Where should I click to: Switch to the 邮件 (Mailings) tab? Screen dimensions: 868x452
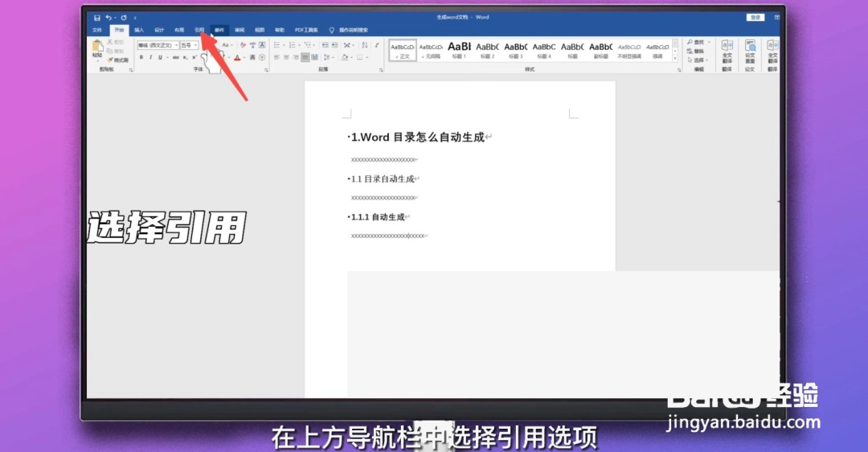tap(219, 30)
